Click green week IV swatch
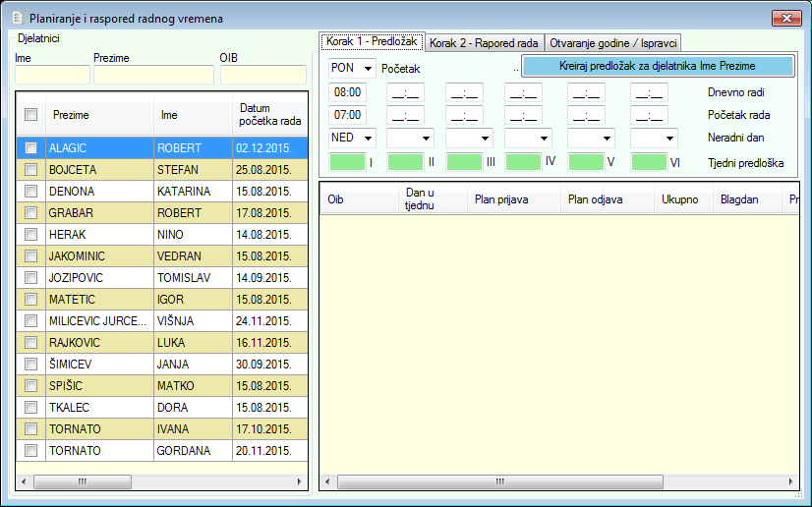Image resolution: width=812 pixels, height=507 pixels. (524, 162)
